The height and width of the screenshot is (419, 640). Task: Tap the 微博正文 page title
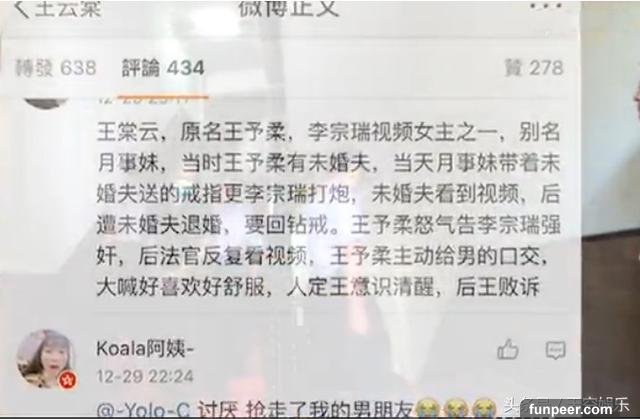coord(289,9)
